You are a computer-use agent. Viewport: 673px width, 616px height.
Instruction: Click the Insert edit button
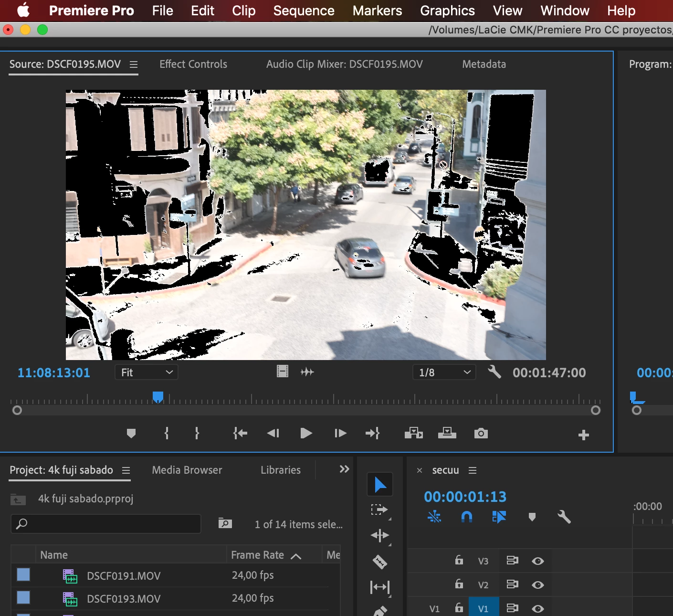[x=414, y=433]
